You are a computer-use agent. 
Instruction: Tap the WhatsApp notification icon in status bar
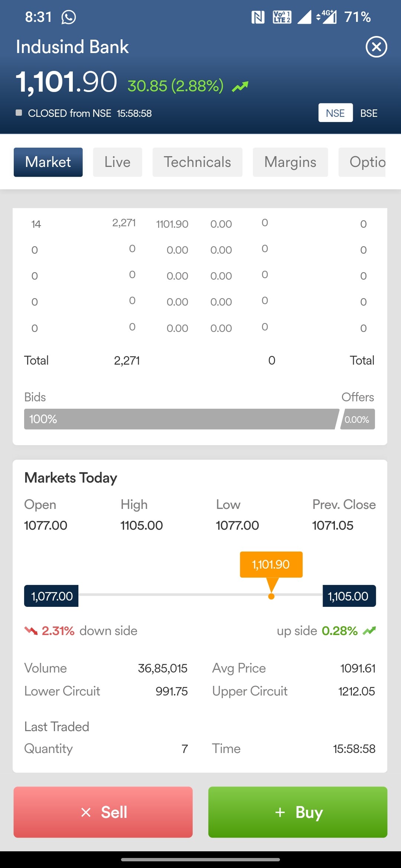pyautogui.click(x=69, y=17)
